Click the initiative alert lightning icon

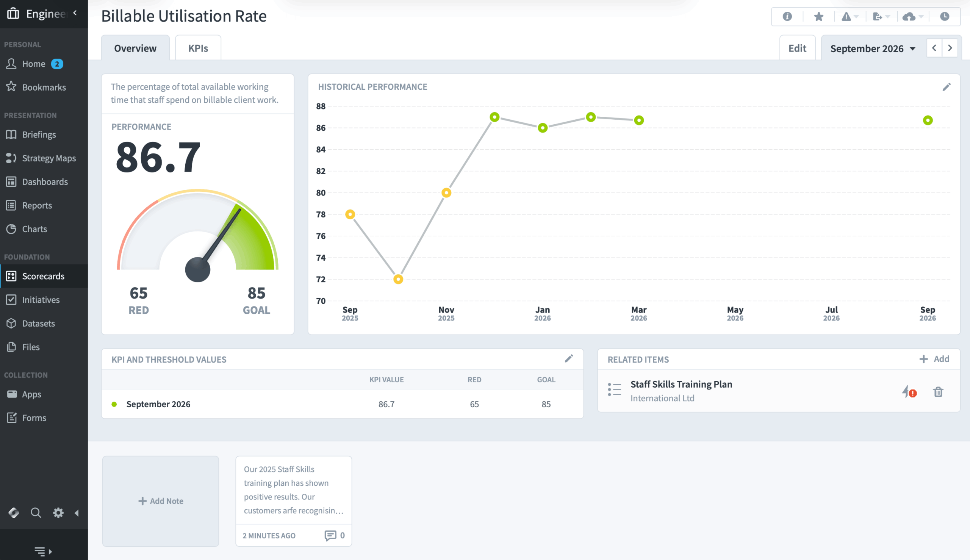click(909, 391)
